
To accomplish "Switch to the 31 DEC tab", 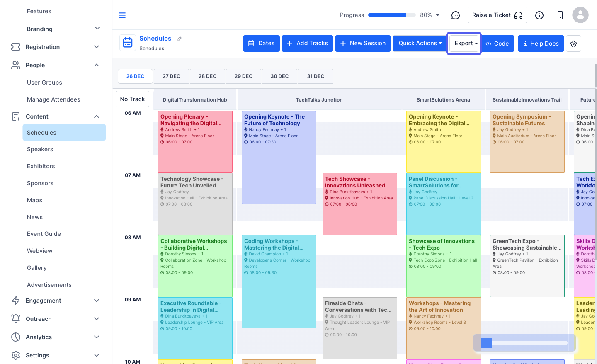I will pos(315,76).
